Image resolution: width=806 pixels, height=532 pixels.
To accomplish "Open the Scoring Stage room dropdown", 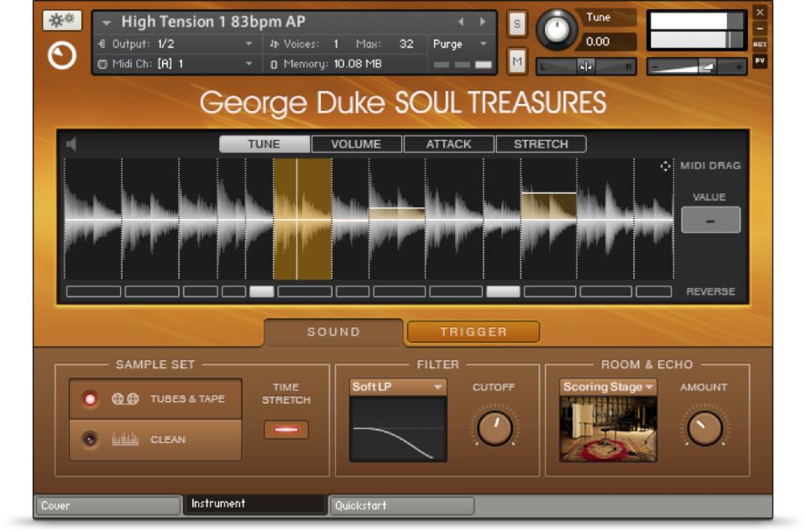I will coord(608,387).
